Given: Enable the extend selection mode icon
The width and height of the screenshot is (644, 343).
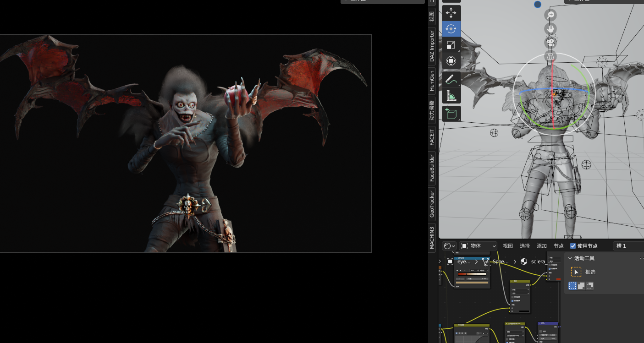Looking at the screenshot, I should 582,286.
